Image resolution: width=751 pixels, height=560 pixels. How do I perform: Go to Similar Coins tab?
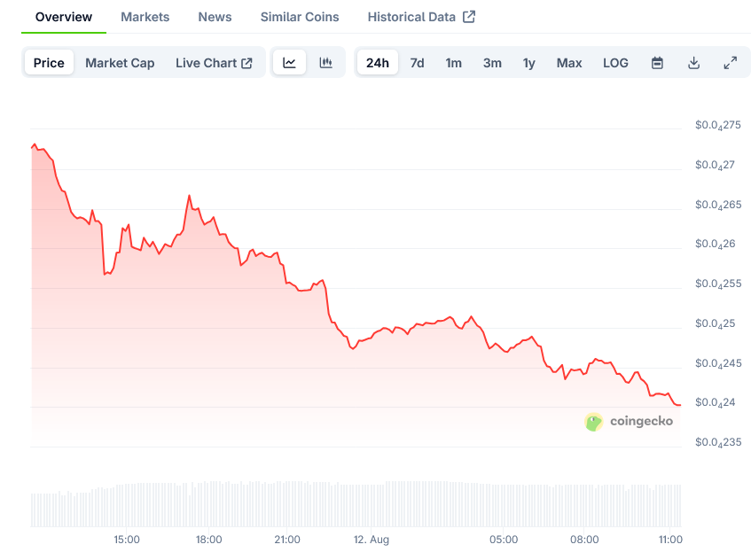[300, 17]
